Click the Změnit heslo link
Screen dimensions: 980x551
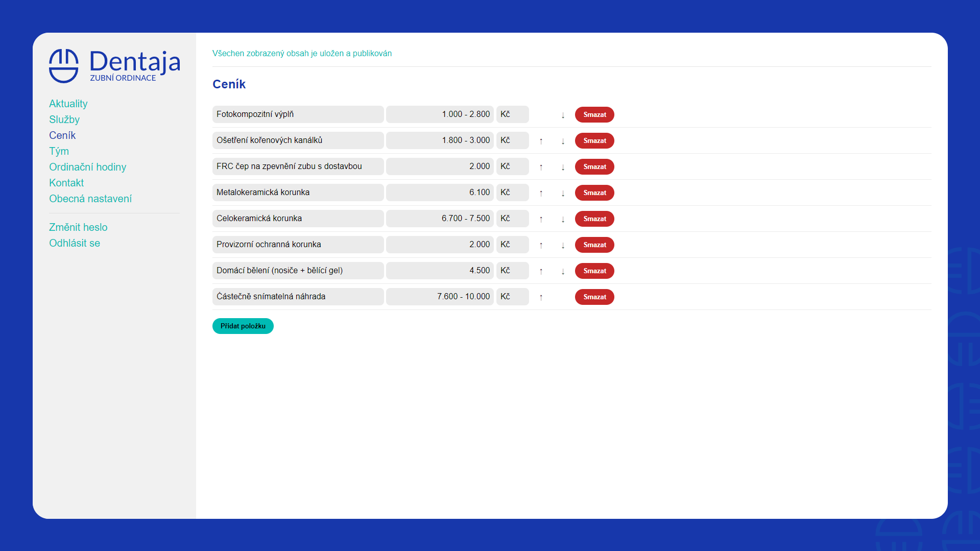(x=78, y=227)
